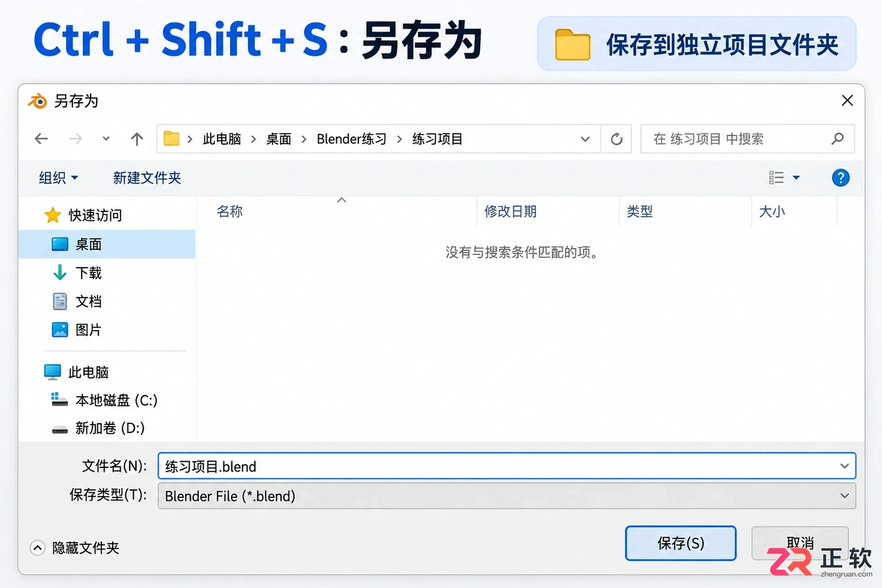Expand the address bar history dropdown
The image size is (882, 588).
pos(585,139)
